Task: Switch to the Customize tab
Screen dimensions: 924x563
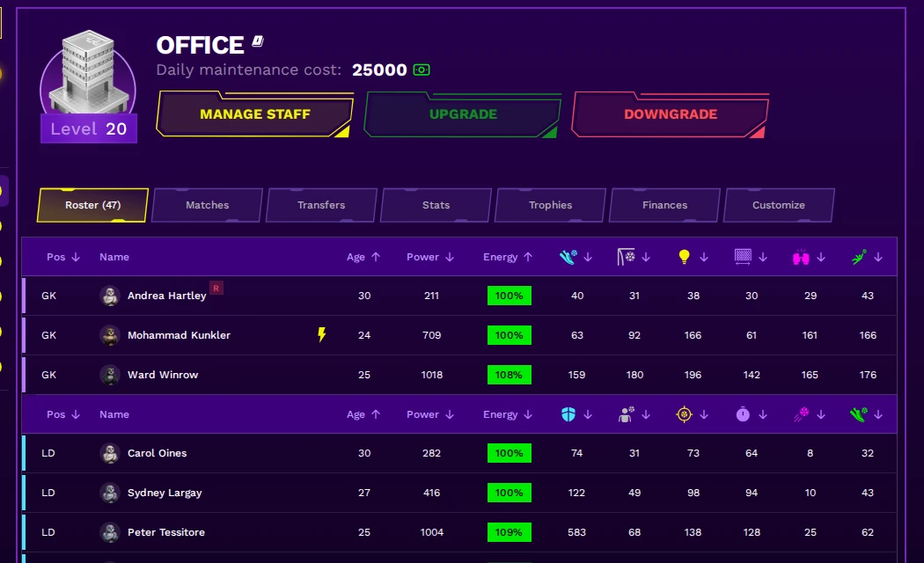Action: [x=779, y=205]
